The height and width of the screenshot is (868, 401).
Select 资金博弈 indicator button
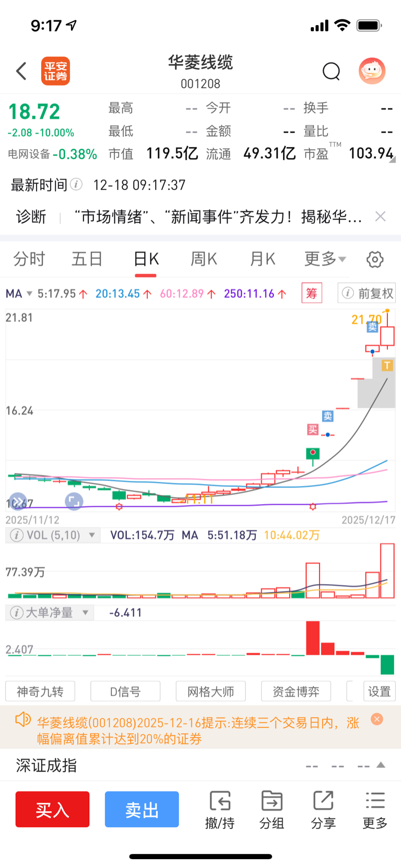coord(296,692)
